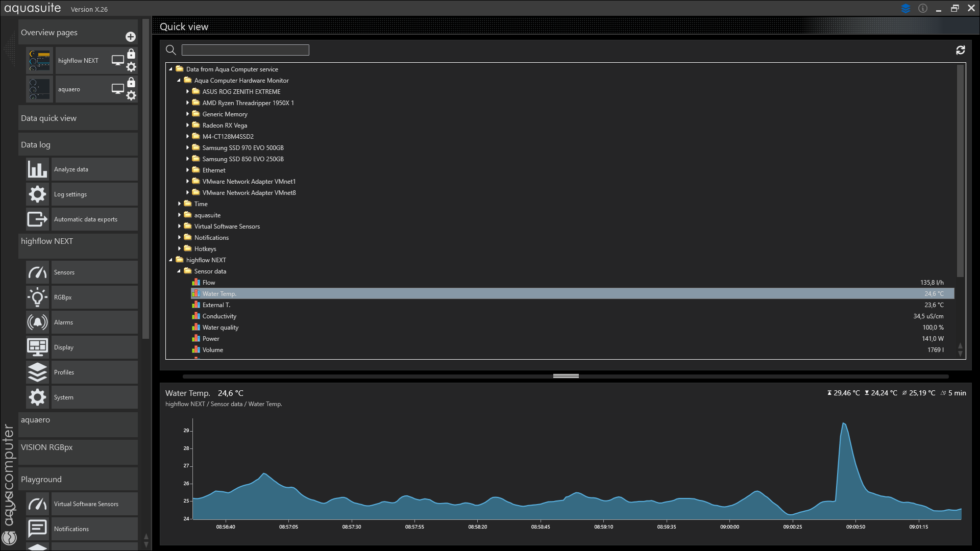
Task: Click desktop mode monitor icon for aquaero page
Action: pyautogui.click(x=118, y=89)
